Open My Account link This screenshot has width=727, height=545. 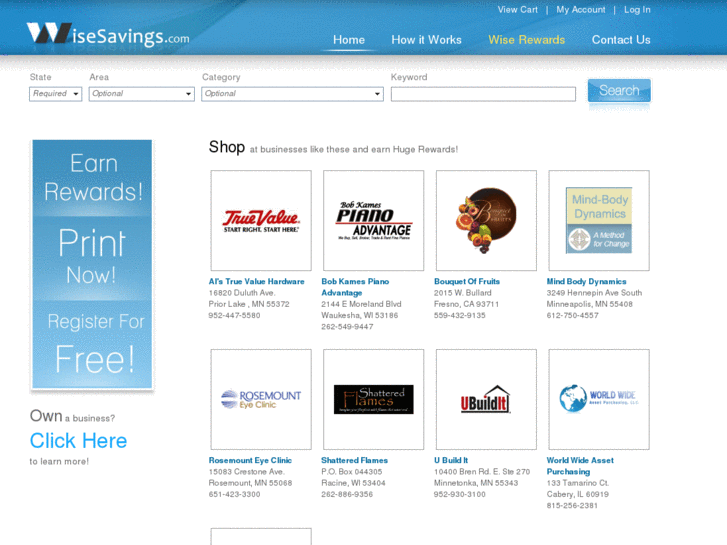(580, 10)
